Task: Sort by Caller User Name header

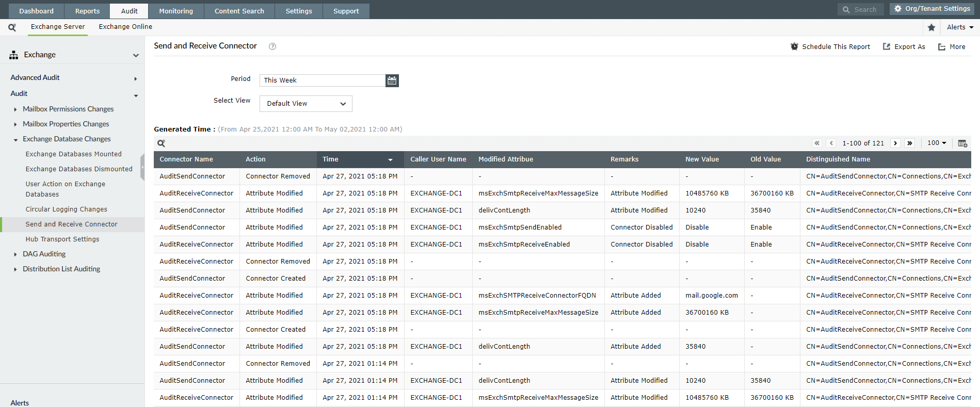Action: coord(438,159)
